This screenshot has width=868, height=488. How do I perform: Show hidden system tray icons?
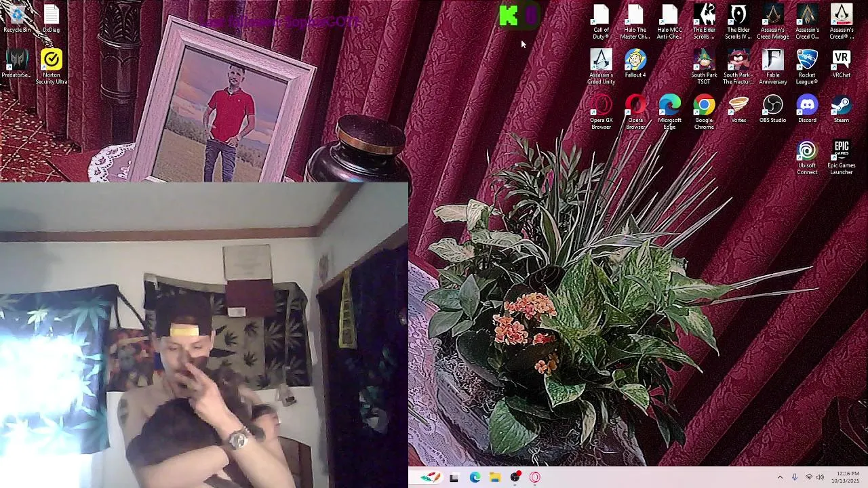click(x=780, y=477)
